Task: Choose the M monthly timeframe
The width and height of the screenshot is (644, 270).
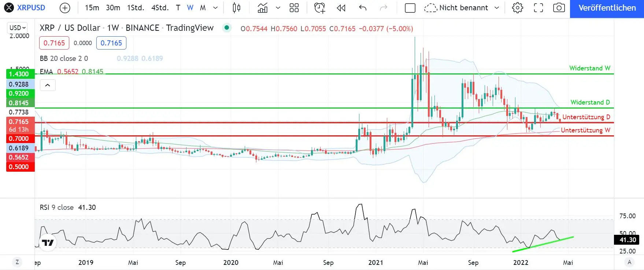Action: tap(203, 8)
